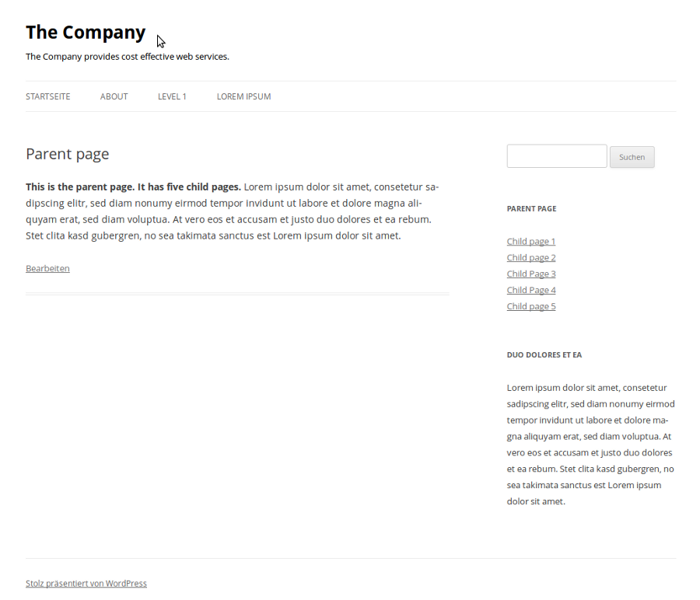Click the sidebar Lorem ipsum text paragraph
This screenshot has width=700, height=600.
[590, 445]
